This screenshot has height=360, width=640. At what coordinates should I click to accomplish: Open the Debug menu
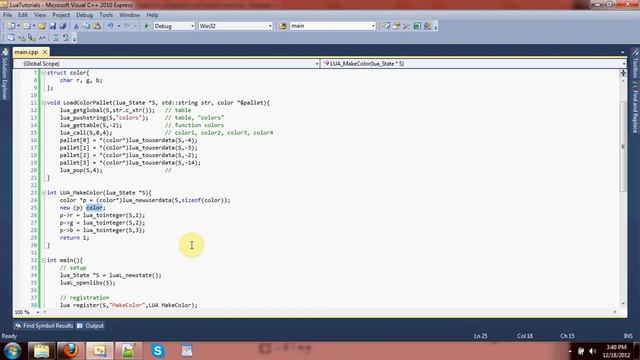click(x=84, y=15)
